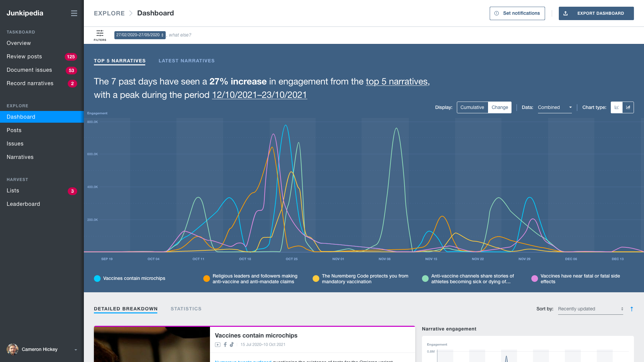Click the Lists badge 3
The image size is (644, 362).
click(x=72, y=191)
